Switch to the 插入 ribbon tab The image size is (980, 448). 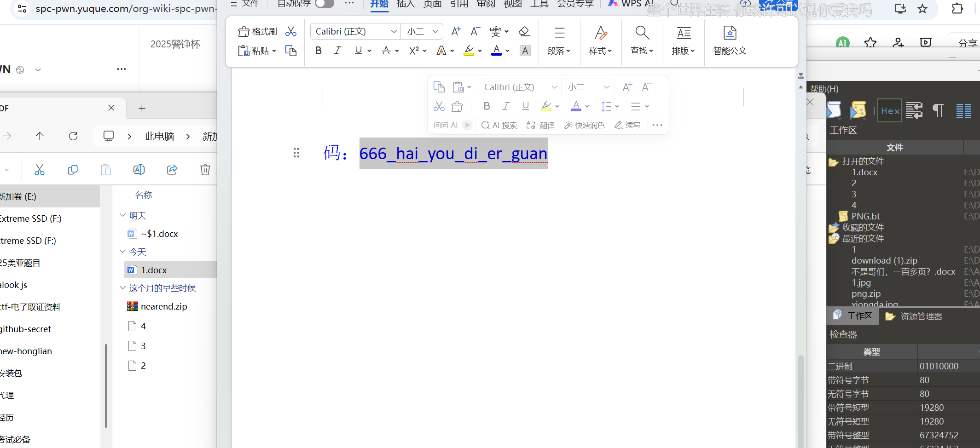pyautogui.click(x=405, y=4)
